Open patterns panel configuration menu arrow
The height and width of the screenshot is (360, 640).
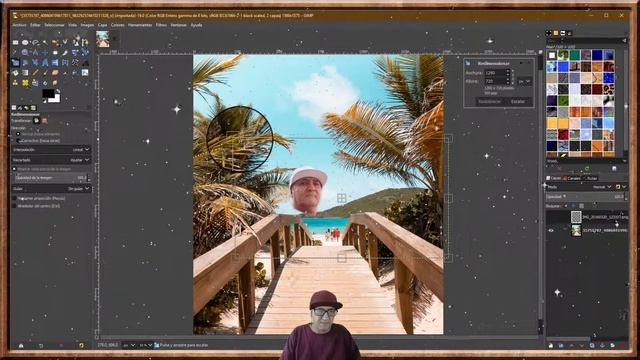624,40
